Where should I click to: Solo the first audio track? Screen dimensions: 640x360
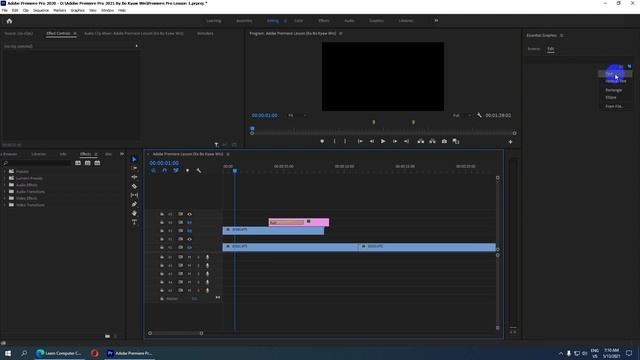pyautogui.click(x=198, y=257)
